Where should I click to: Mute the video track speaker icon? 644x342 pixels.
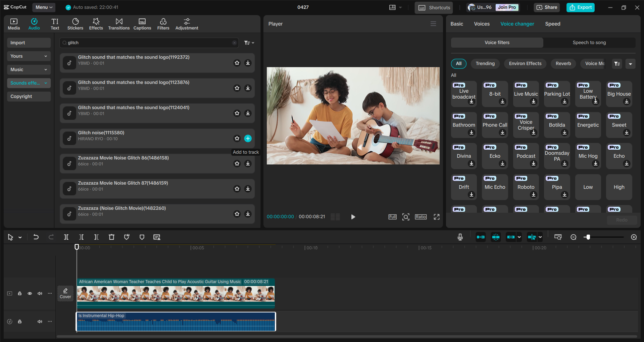click(40, 293)
